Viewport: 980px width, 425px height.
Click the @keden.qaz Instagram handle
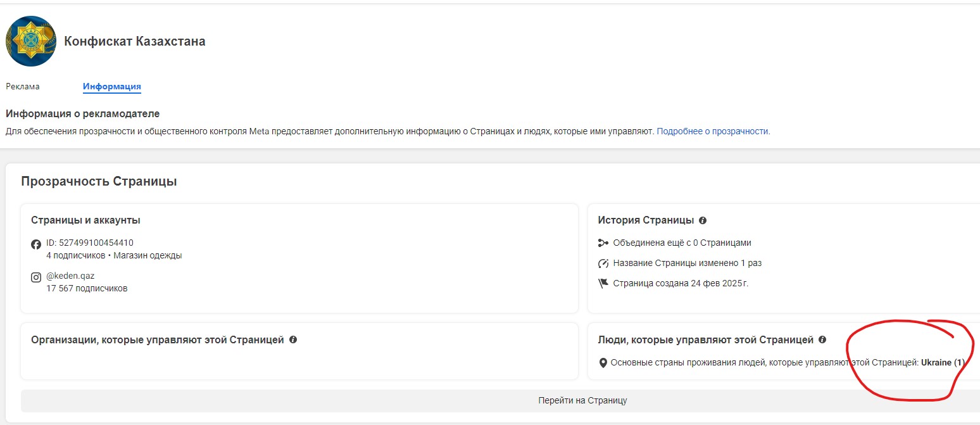pyautogui.click(x=70, y=276)
